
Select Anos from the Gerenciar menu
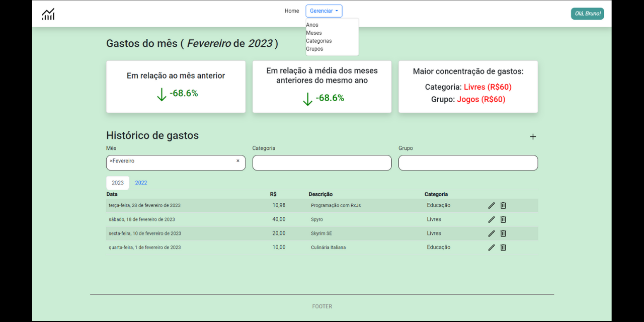click(312, 24)
